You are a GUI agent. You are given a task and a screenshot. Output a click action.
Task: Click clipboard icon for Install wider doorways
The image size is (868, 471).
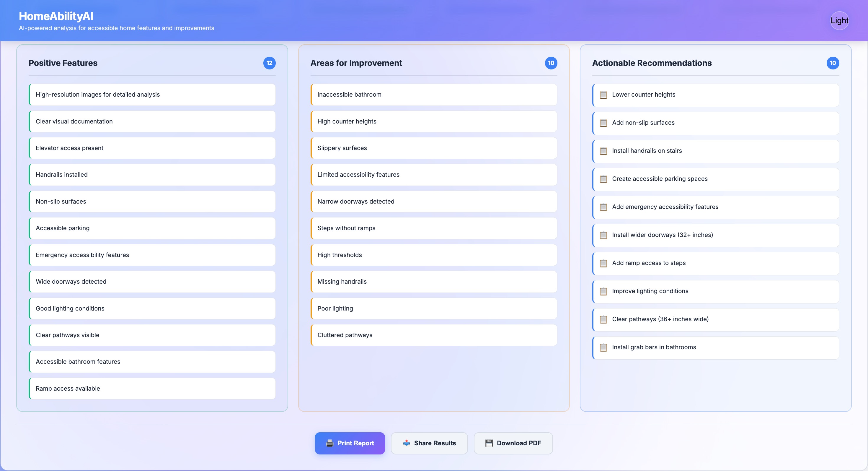coord(603,235)
